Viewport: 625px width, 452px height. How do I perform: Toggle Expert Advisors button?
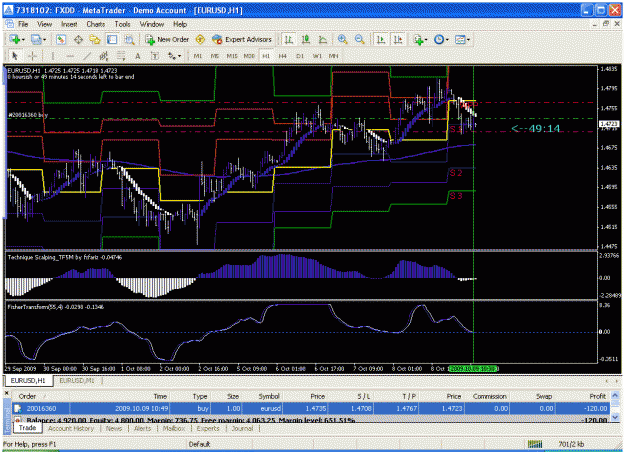click(242, 39)
